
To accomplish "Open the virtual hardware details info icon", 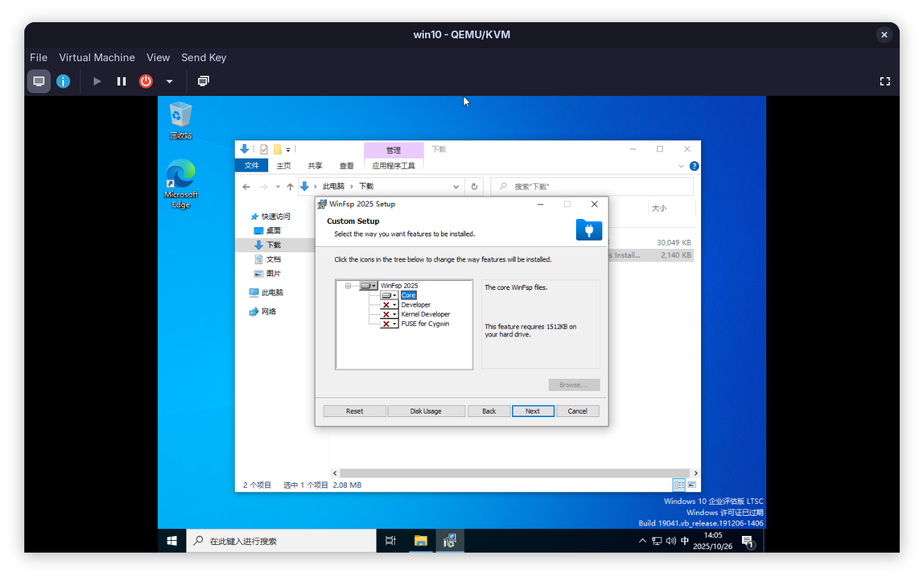I will [x=63, y=81].
